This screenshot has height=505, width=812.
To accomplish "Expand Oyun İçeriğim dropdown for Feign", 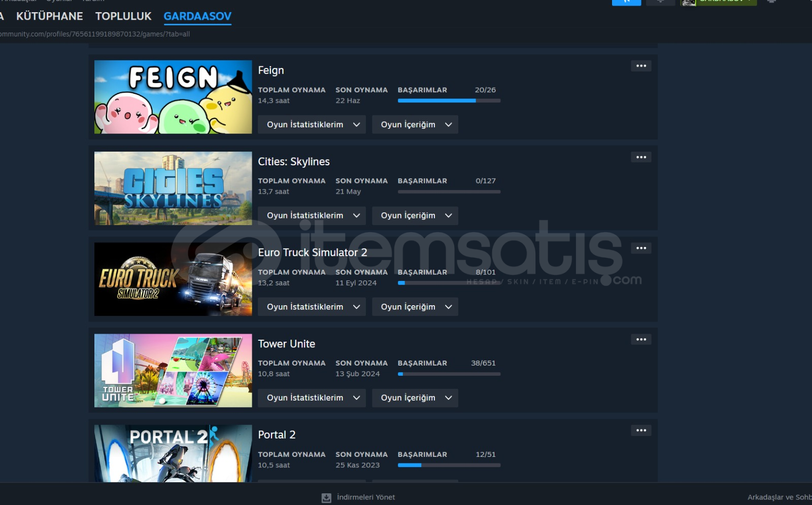I will click(415, 125).
